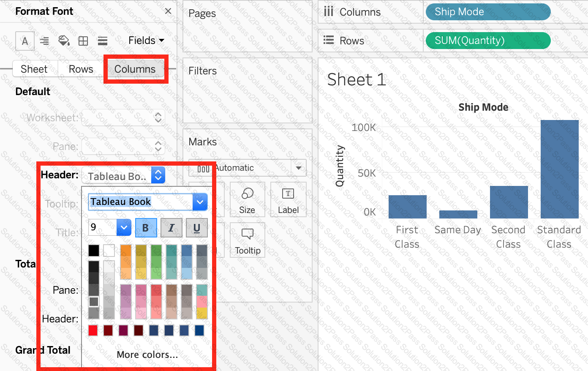Click More colors link

click(x=147, y=355)
